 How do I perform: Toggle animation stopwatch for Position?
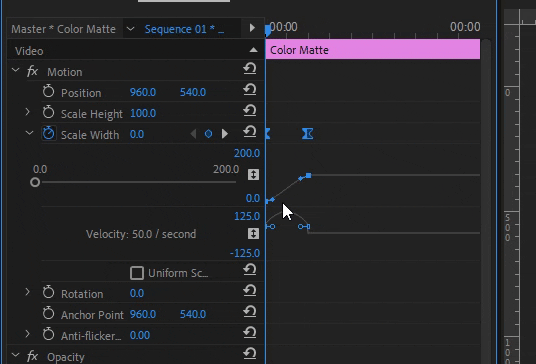click(x=49, y=91)
